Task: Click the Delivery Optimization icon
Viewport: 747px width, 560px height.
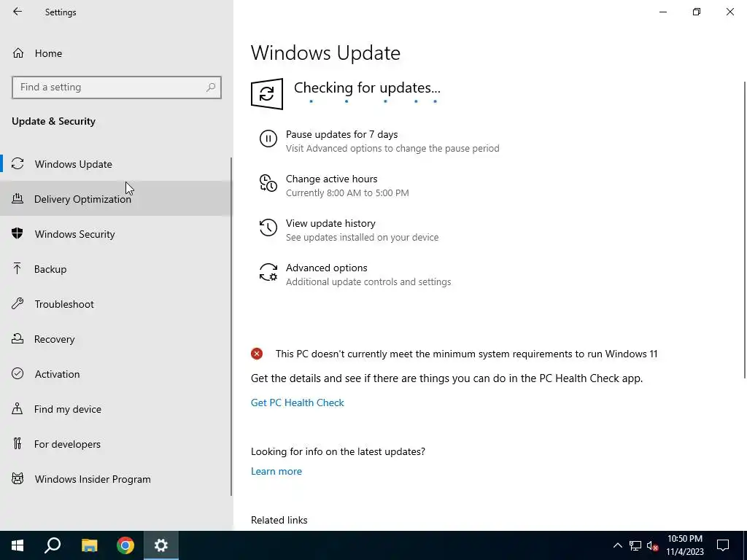Action: 18,198
